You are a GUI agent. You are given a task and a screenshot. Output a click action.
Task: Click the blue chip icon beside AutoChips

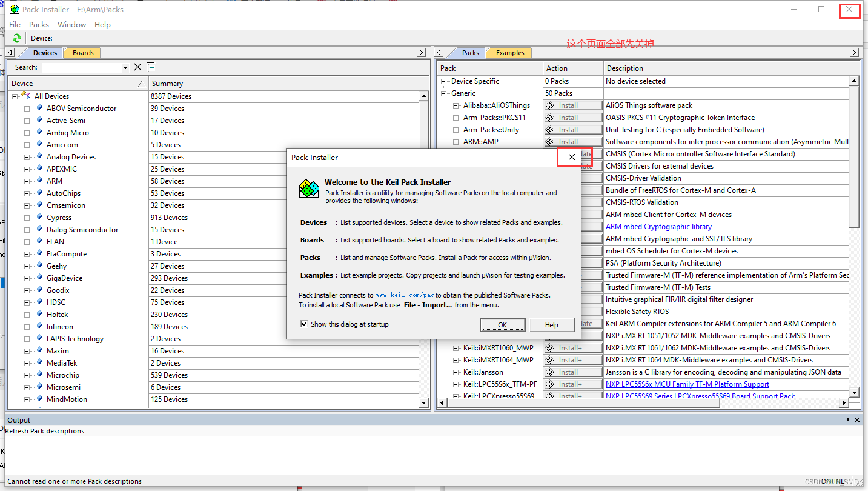pos(40,193)
